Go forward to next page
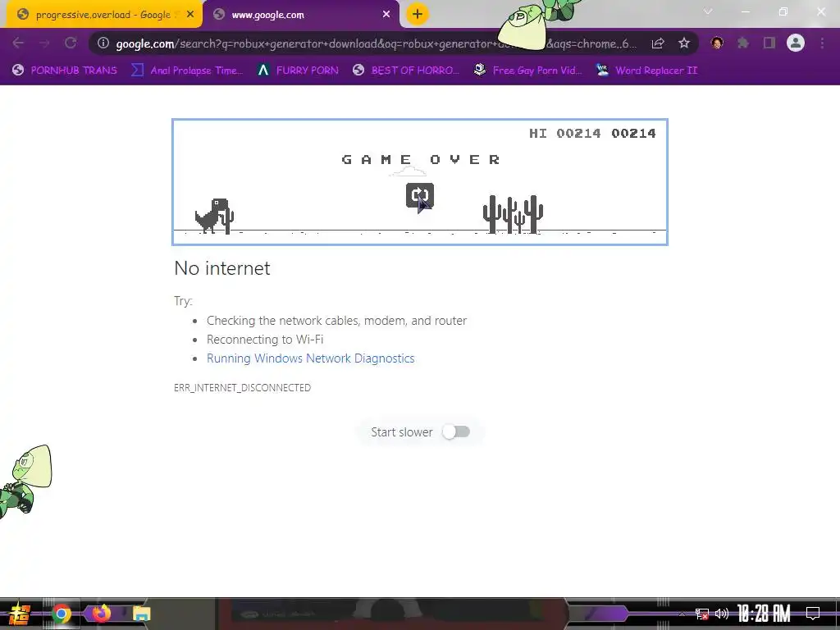Viewport: 840px width, 630px height. click(44, 43)
